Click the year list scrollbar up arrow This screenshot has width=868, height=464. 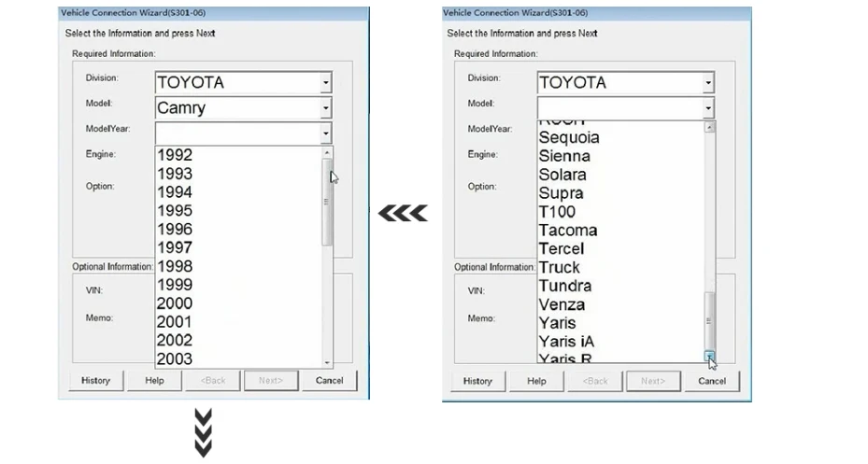tap(327, 152)
